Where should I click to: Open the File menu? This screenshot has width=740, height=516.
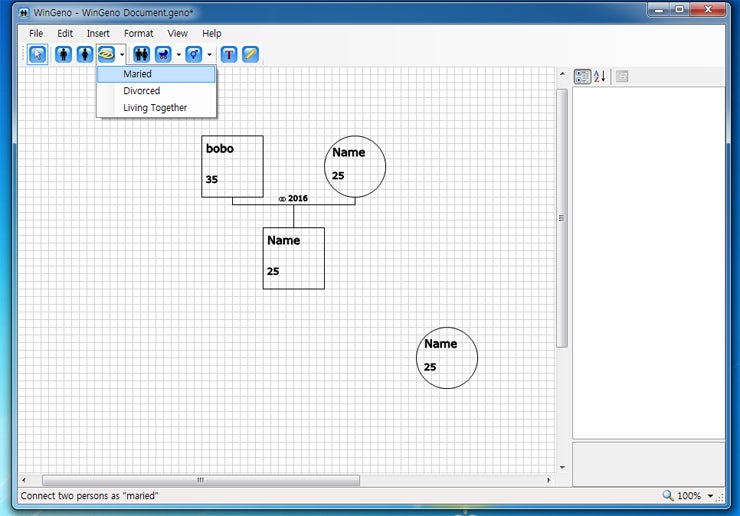tap(36, 34)
